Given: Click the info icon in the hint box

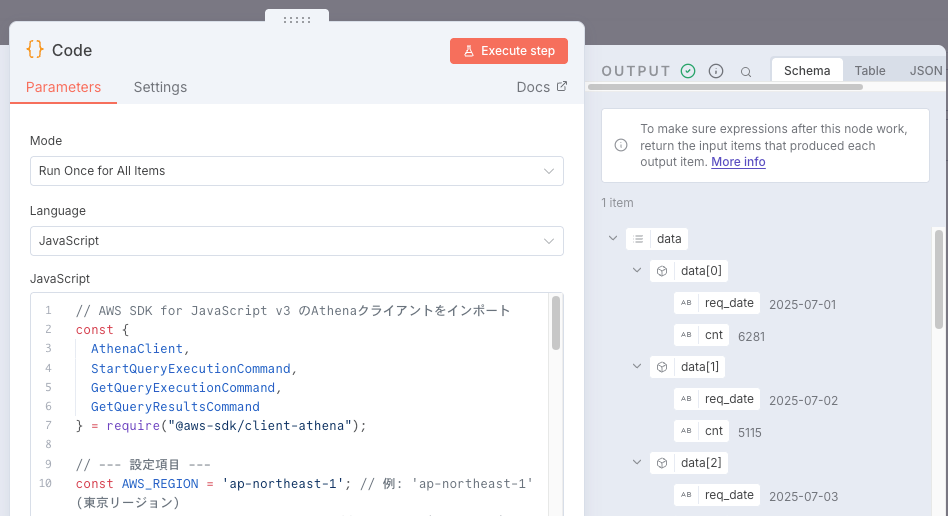Looking at the screenshot, I should click(x=621, y=145).
